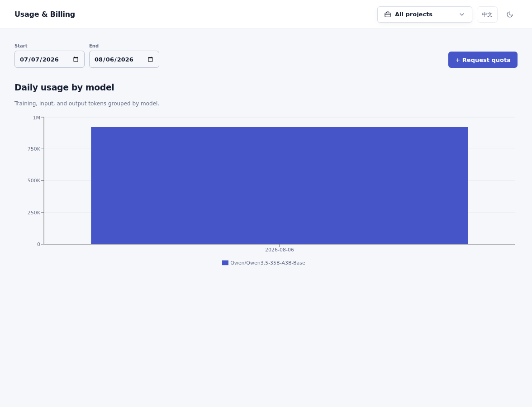Image resolution: width=532 pixels, height=407 pixels.
Task: Open calendar picker in End date field
Action: [150, 59]
